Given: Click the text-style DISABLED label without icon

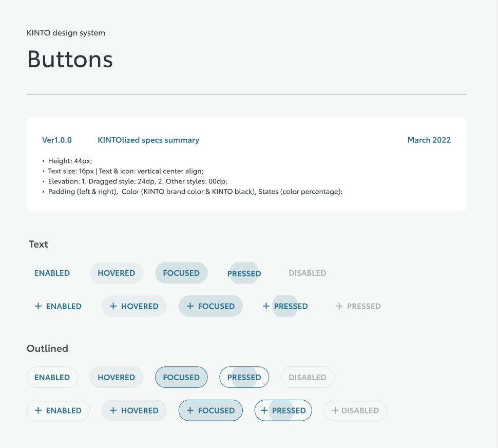Looking at the screenshot, I should point(308,273).
